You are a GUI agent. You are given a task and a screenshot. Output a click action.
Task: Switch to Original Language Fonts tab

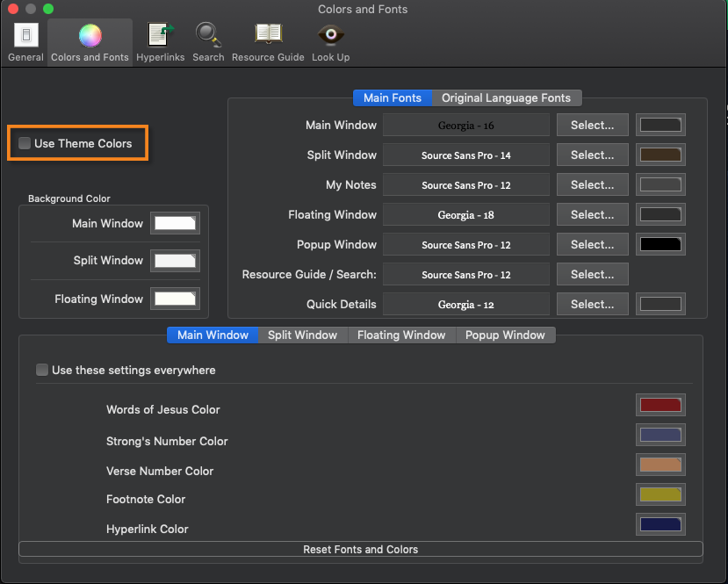point(506,98)
